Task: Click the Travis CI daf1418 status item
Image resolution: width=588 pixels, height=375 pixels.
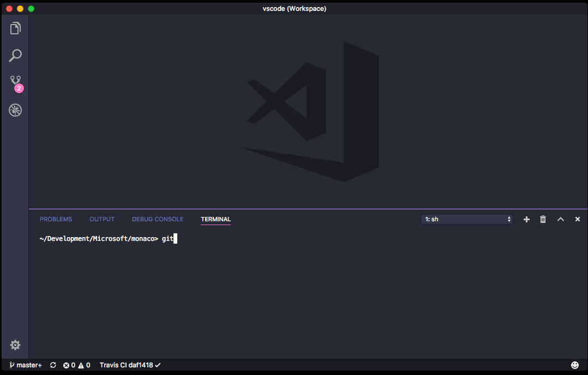Action: click(130, 365)
